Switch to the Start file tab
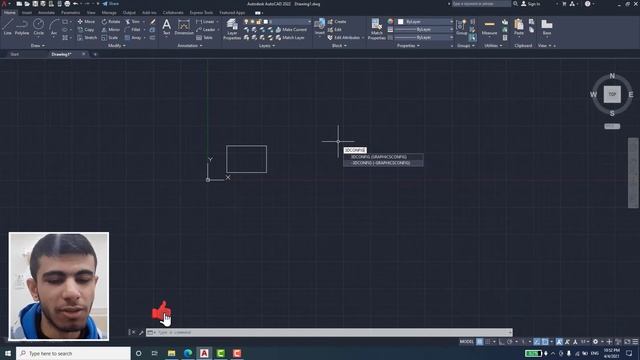Screen dimensions: 640x360 point(14,54)
